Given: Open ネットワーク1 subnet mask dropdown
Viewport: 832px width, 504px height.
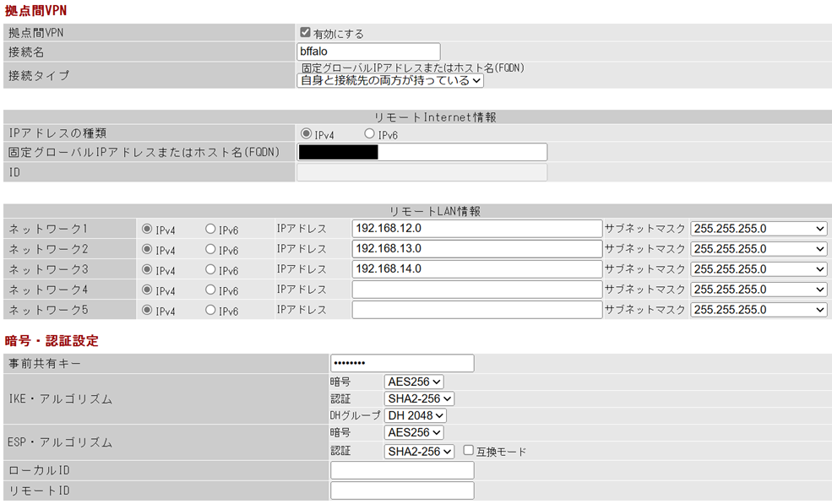Looking at the screenshot, I should [x=759, y=229].
